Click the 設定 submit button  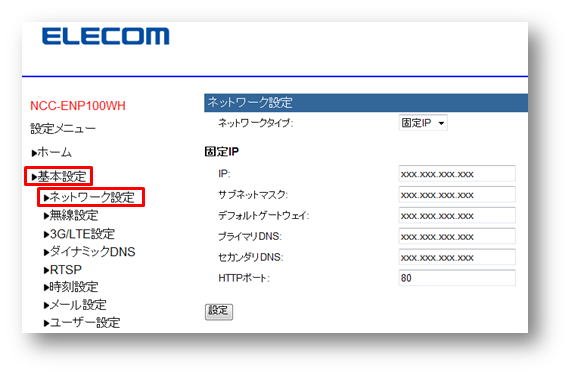click(219, 311)
